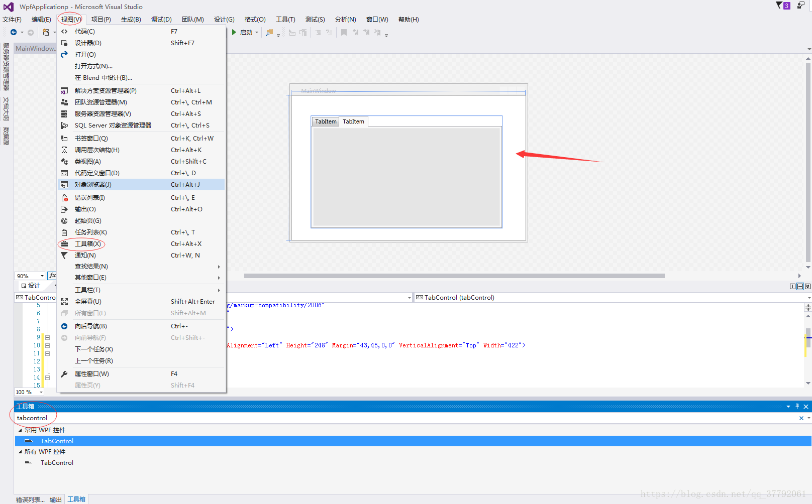Close the 工具箱 toolbox panel

[806, 406]
